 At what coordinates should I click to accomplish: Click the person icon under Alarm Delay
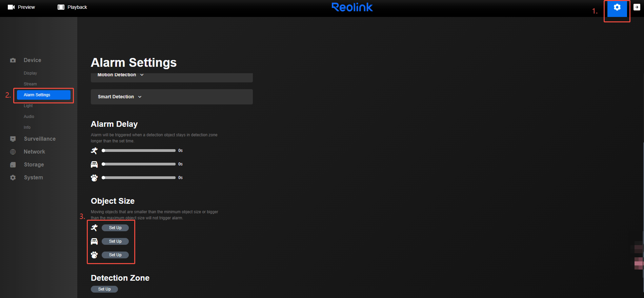click(x=94, y=151)
